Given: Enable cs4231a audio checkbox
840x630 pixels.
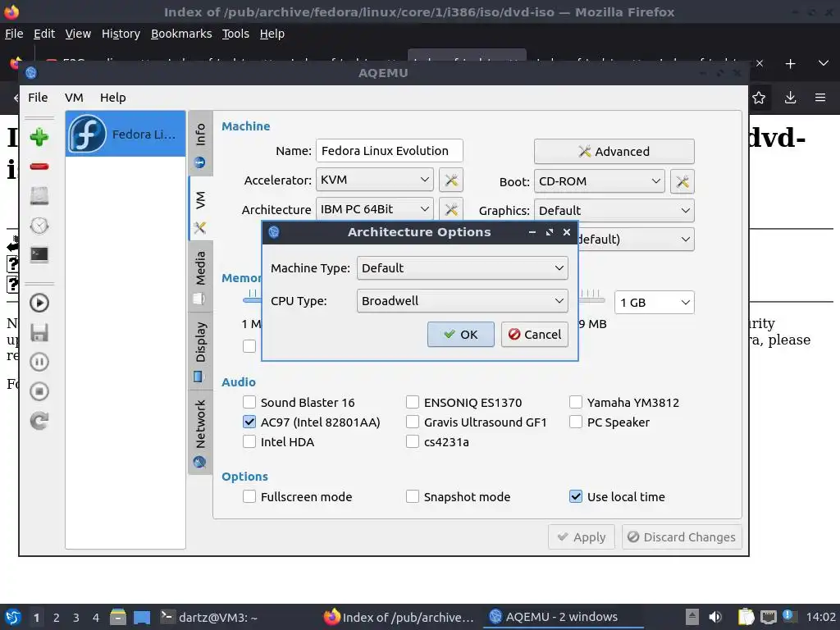Looking at the screenshot, I should click(x=413, y=442).
